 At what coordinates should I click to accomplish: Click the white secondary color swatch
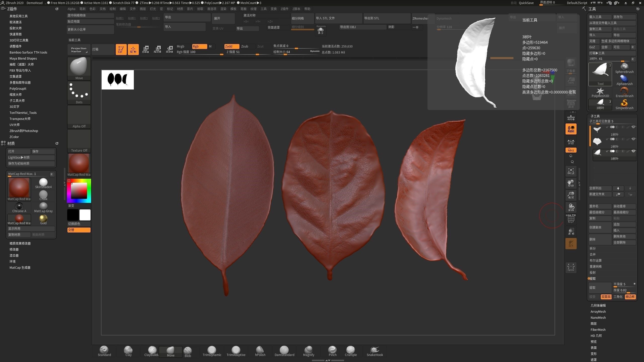85,215
